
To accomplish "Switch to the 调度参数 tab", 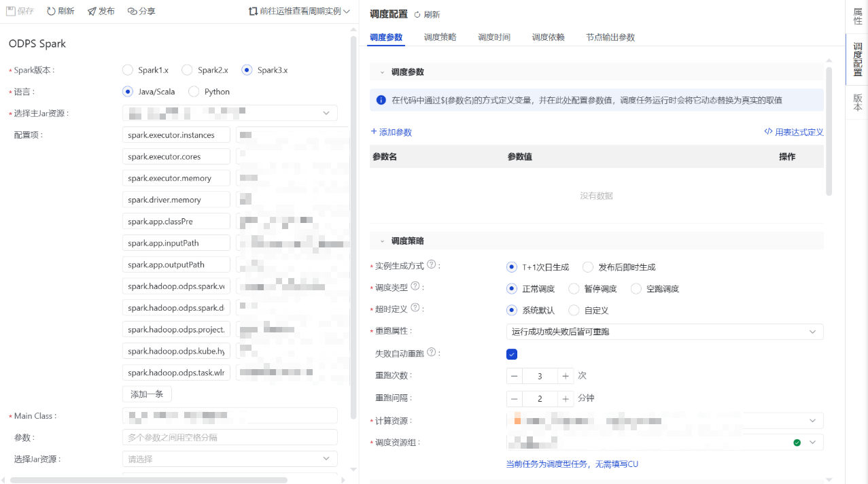I will click(386, 37).
